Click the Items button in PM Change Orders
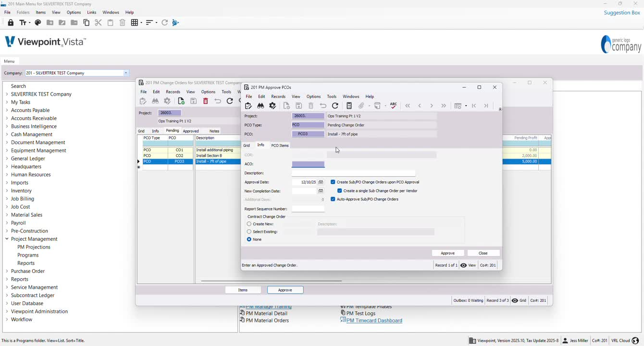This screenshot has width=644, height=346. point(243,290)
